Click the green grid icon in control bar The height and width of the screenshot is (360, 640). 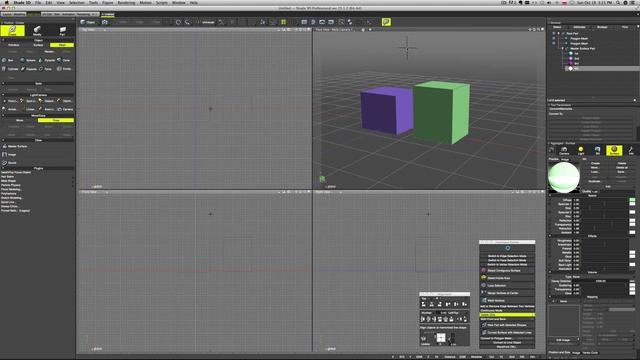coord(283,22)
